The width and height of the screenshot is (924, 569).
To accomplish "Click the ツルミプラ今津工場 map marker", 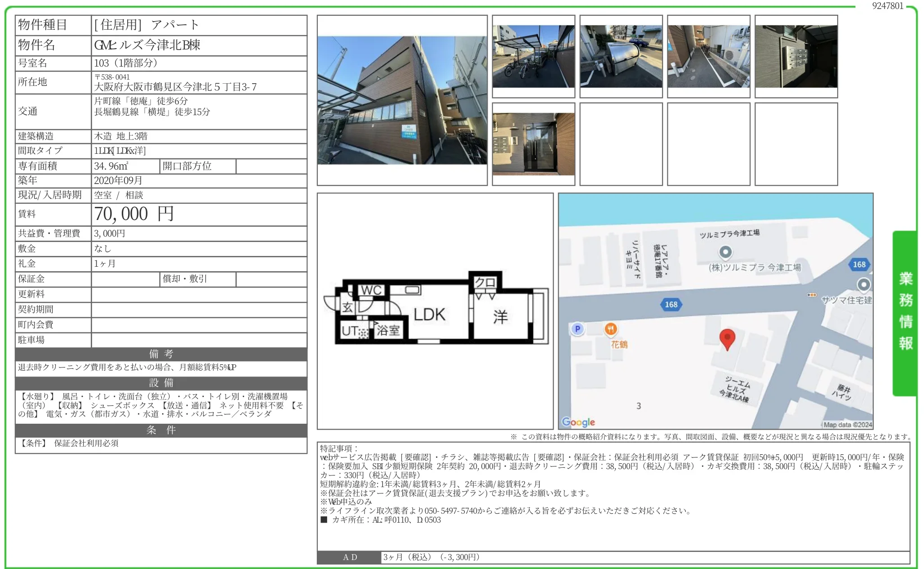I will point(725,252).
